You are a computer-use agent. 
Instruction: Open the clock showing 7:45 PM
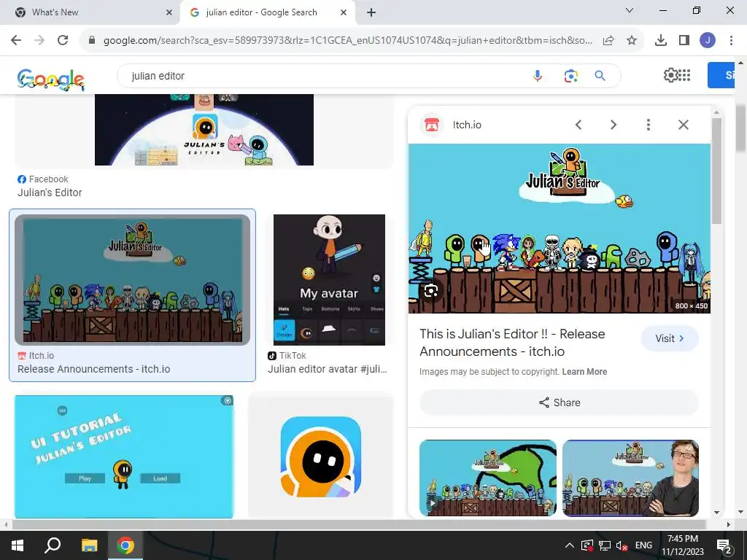click(x=683, y=545)
